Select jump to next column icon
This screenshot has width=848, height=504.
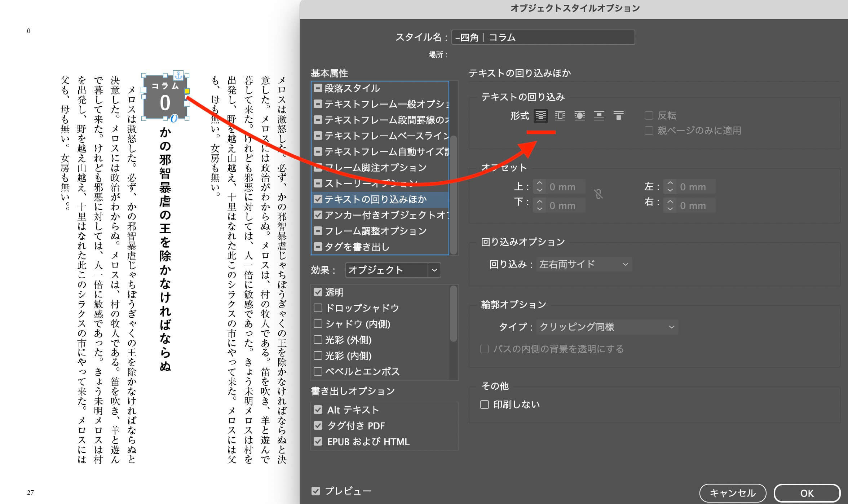pos(618,116)
